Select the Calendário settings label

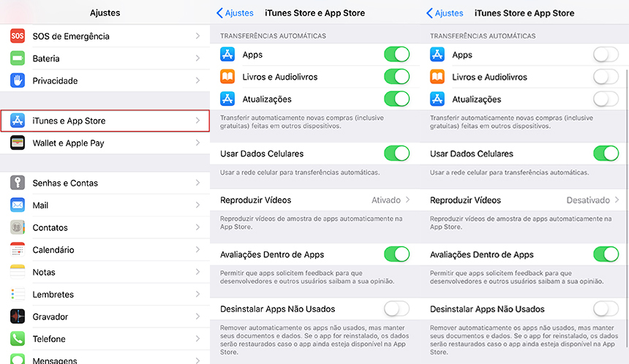point(53,250)
